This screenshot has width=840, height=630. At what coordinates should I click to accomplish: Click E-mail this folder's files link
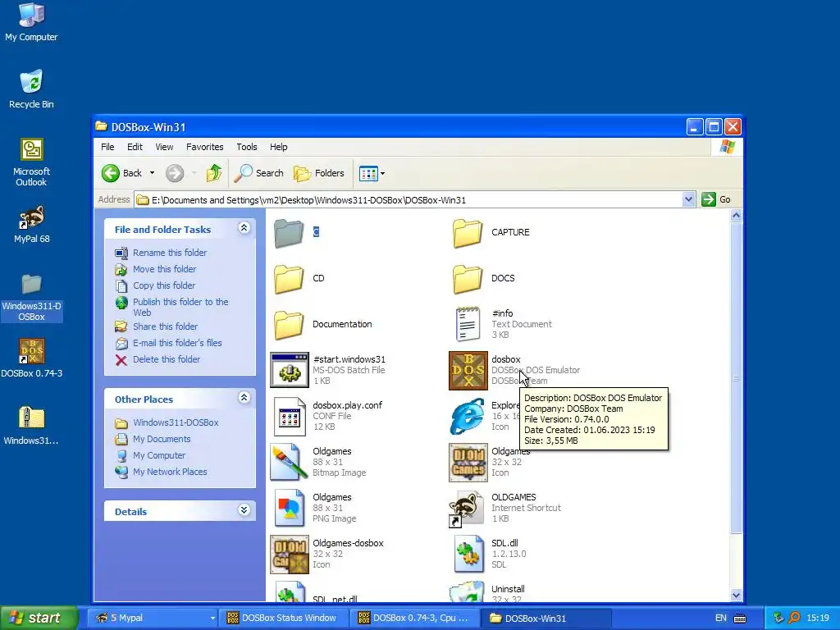[177, 343]
